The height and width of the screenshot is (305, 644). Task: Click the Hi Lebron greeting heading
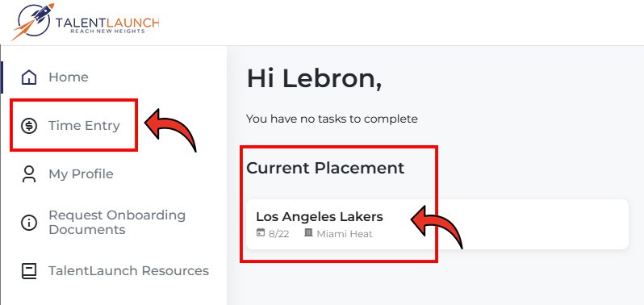314,78
